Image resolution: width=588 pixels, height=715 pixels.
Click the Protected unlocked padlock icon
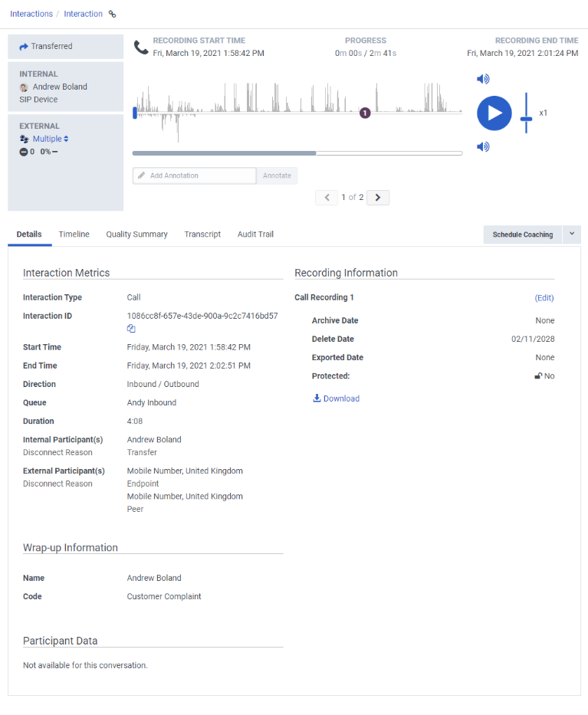click(x=538, y=376)
